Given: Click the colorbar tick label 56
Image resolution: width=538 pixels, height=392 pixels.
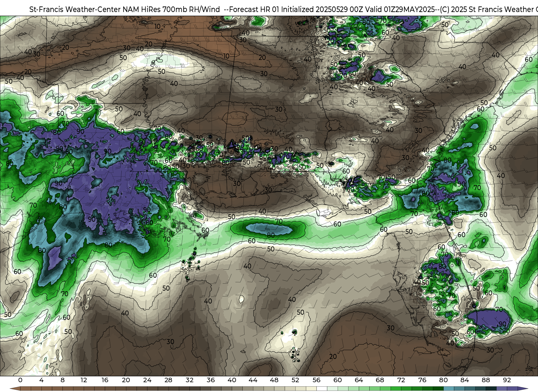Looking at the screenshot, I should (316, 380).
